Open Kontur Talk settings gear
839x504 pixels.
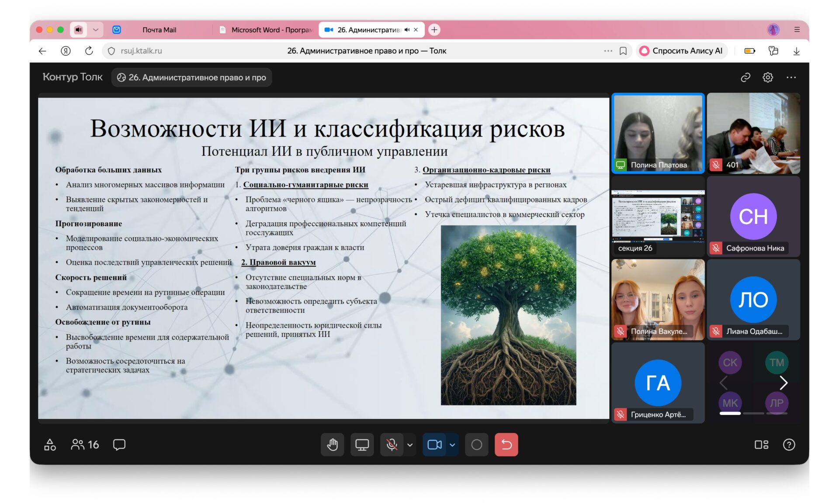click(x=768, y=77)
